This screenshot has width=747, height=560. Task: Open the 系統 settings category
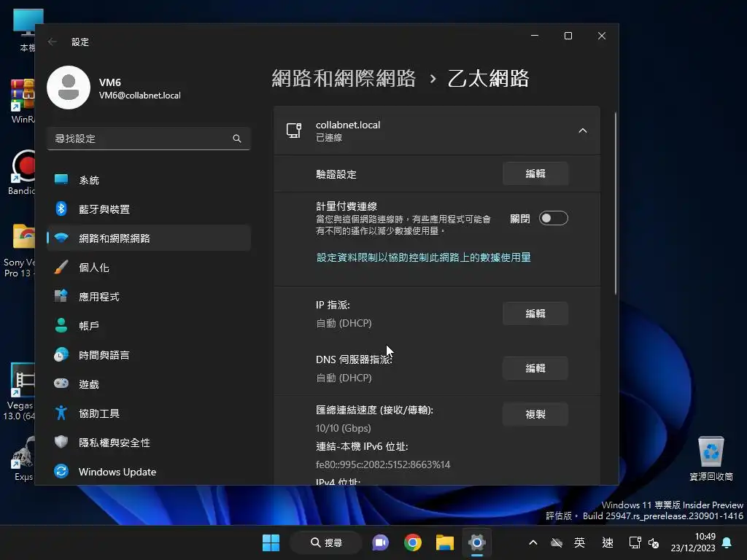(149, 180)
